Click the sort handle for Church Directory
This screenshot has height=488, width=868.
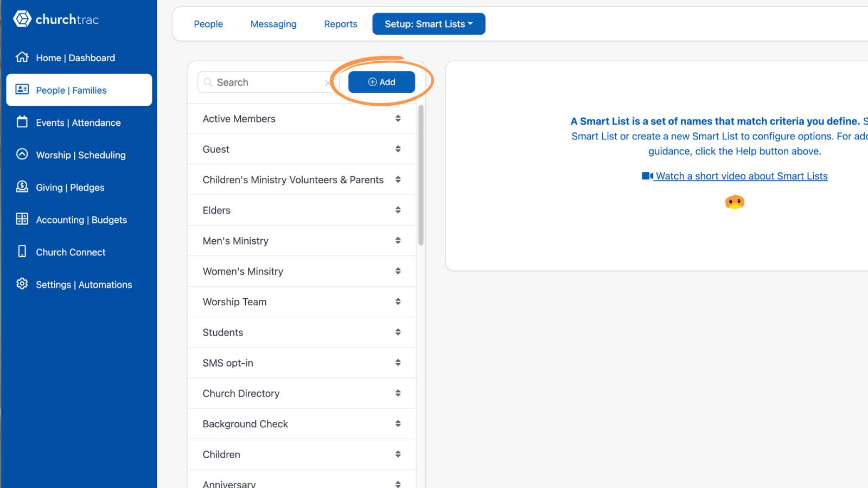(x=398, y=393)
